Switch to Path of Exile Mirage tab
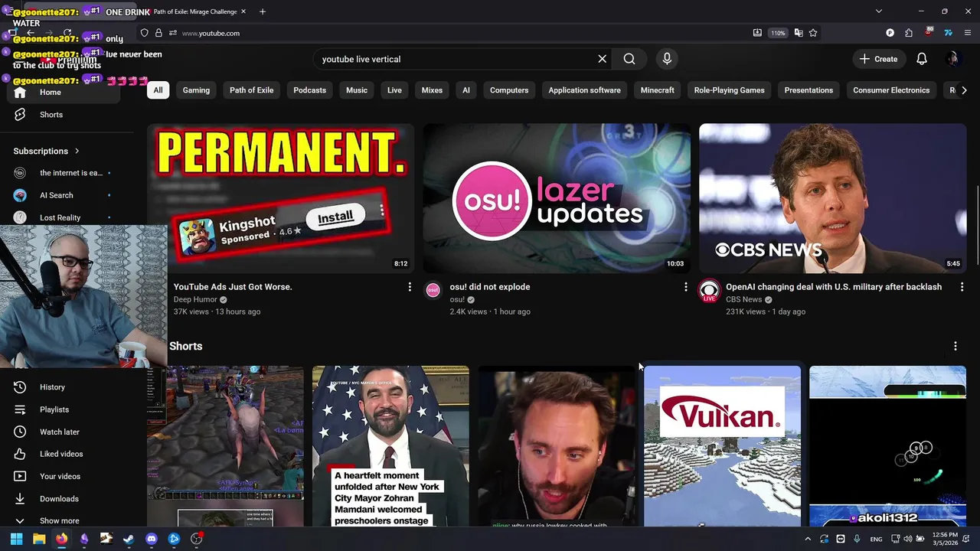Viewport: 980px width, 551px height. (x=195, y=11)
